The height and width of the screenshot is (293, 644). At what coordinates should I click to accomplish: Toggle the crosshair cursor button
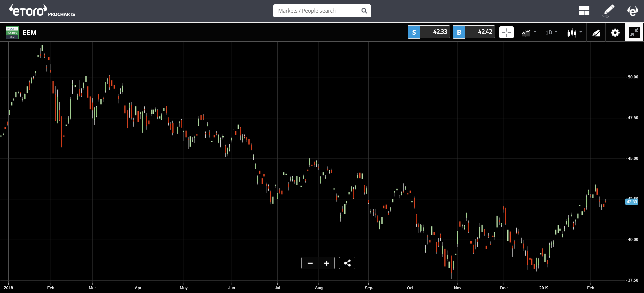(x=506, y=33)
